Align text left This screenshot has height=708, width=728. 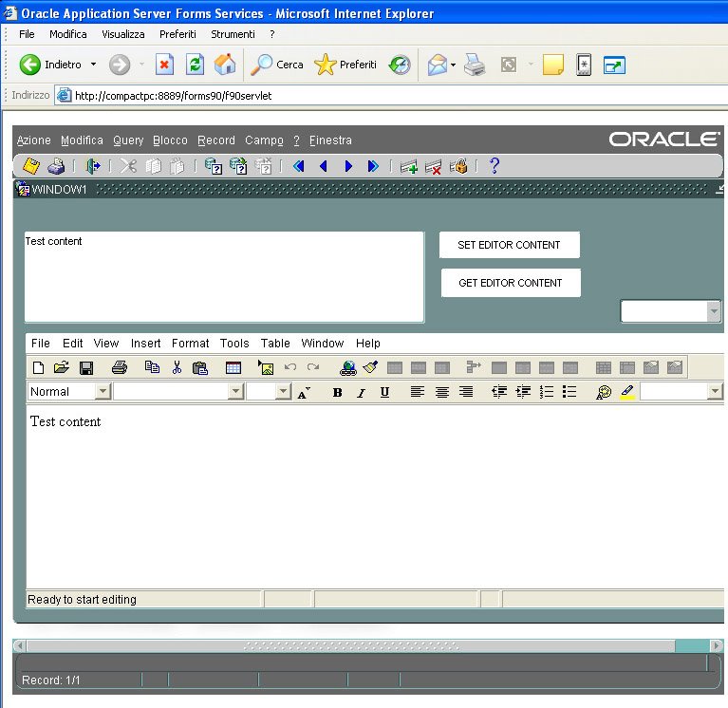coord(418,392)
